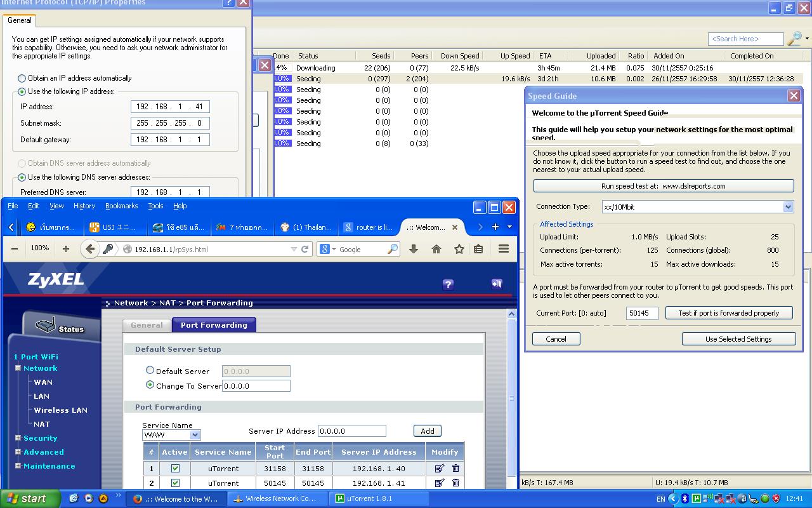Click the Start button on taskbar
The width and height of the screenshot is (812, 508).
(x=30, y=498)
